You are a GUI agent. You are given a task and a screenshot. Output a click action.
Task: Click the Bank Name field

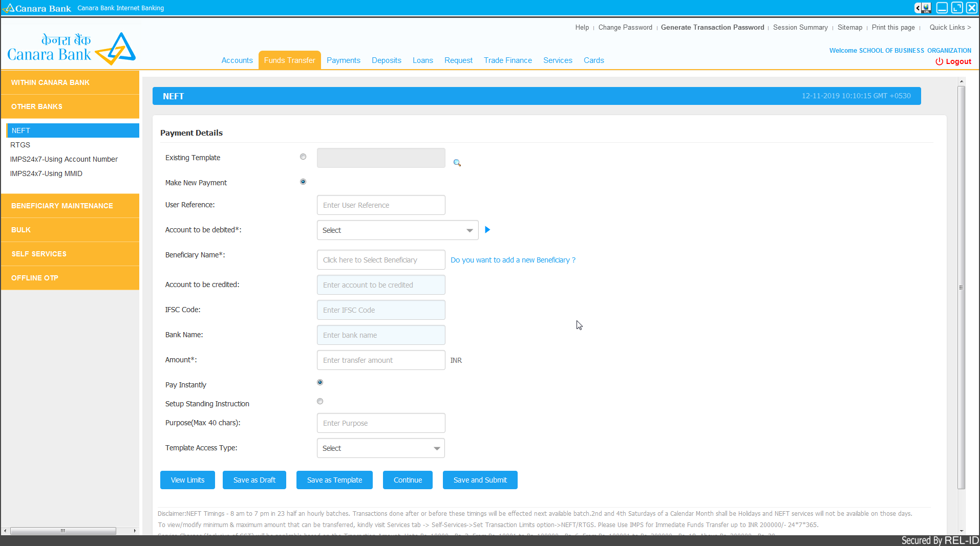click(381, 335)
